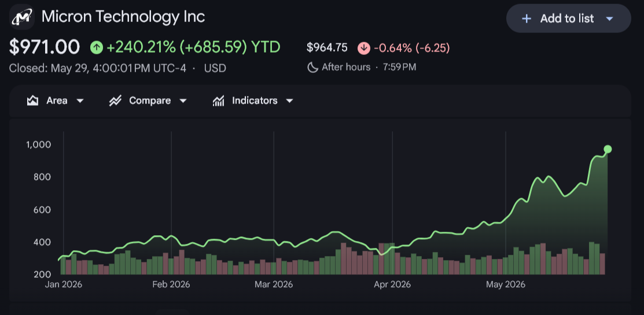Click the 600 y-axis label
This screenshot has height=315, width=644.
click(x=42, y=210)
